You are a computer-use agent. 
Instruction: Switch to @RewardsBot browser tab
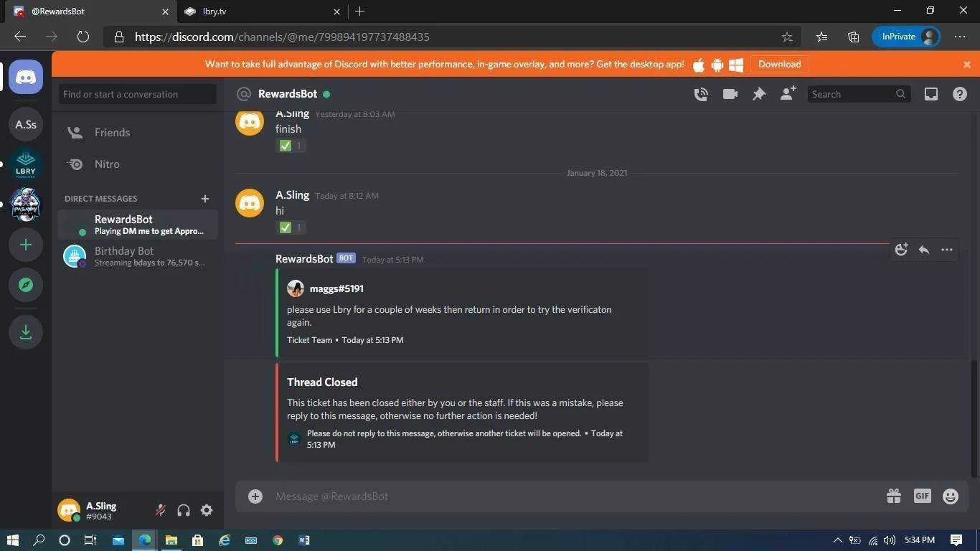click(90, 11)
